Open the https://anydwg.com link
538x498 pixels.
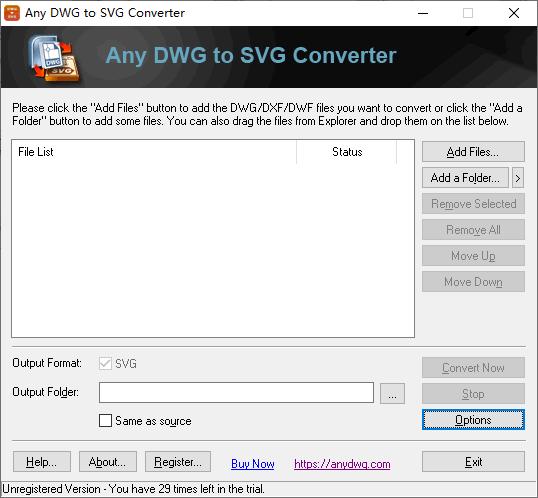click(342, 464)
